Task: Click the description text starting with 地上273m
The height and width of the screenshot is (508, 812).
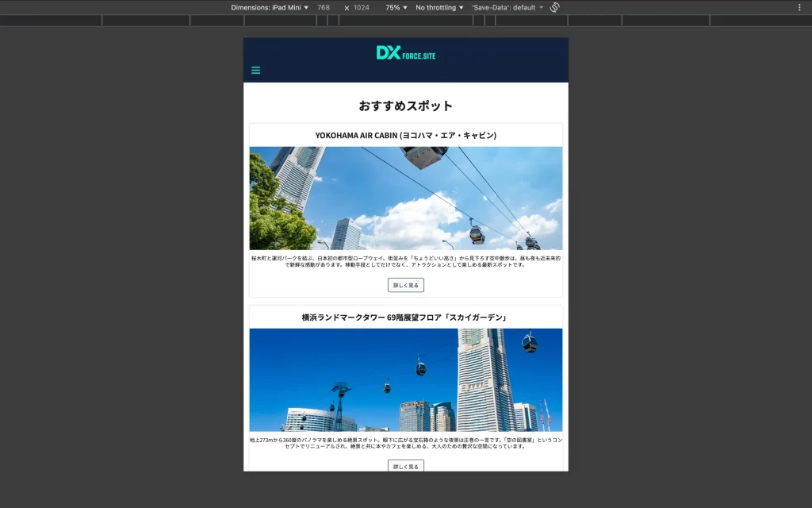Action: [405, 443]
